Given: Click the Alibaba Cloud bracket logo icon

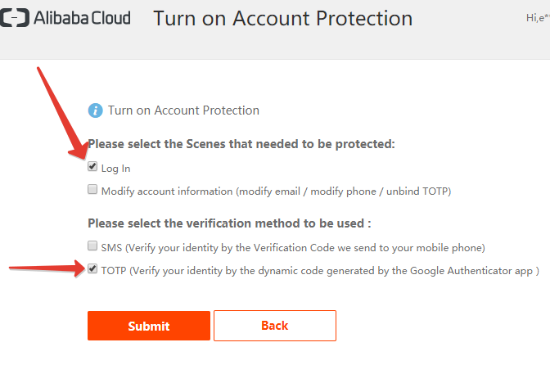Looking at the screenshot, I should tap(14, 17).
